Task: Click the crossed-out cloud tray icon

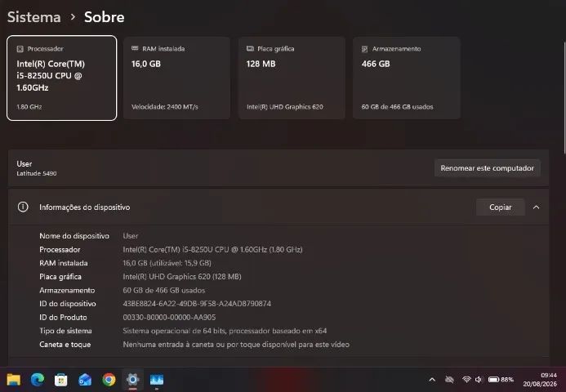Action: pyautogui.click(x=449, y=380)
